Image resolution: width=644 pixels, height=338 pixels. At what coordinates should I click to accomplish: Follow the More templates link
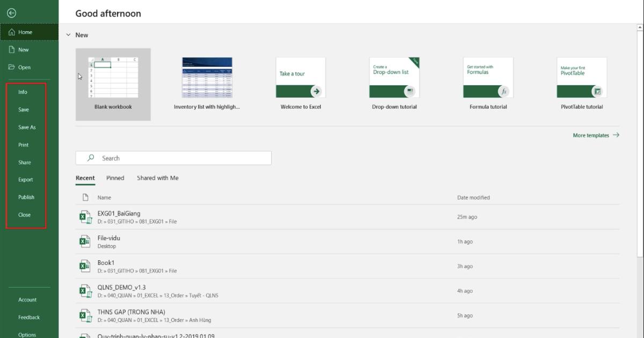[592, 135]
